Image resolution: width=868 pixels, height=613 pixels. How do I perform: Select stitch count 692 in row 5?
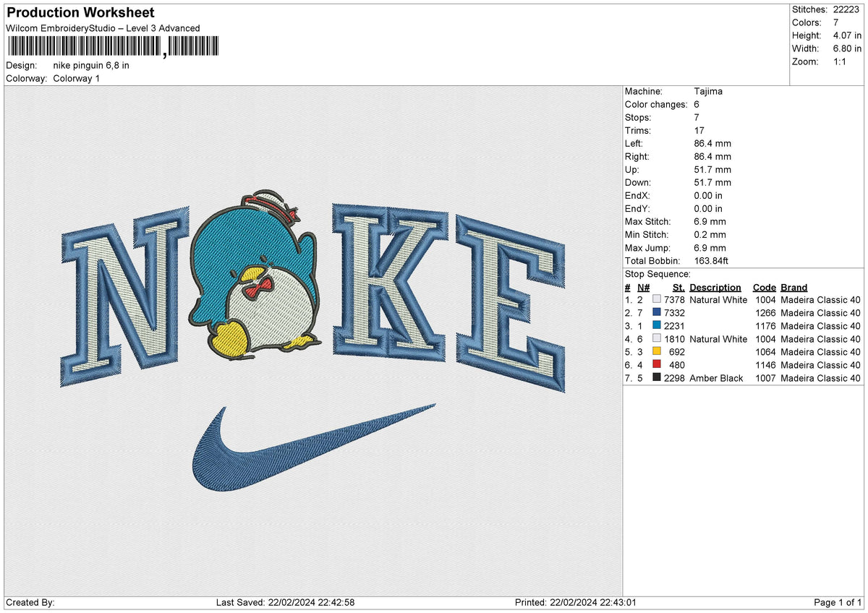pos(677,351)
